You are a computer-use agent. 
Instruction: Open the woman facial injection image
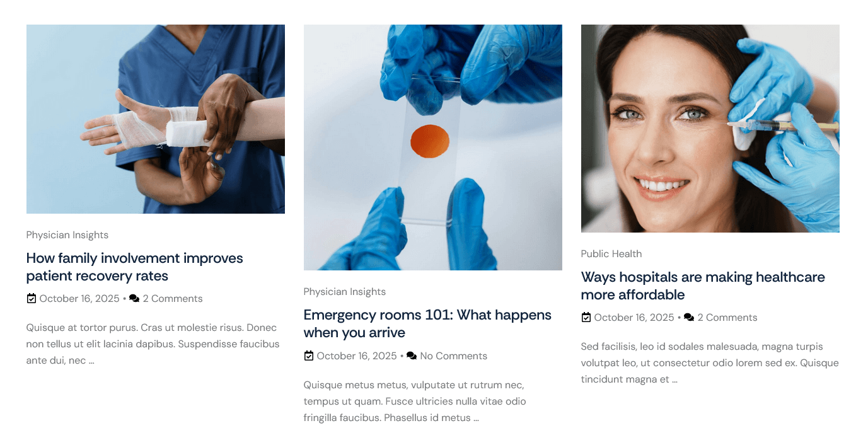click(710, 129)
